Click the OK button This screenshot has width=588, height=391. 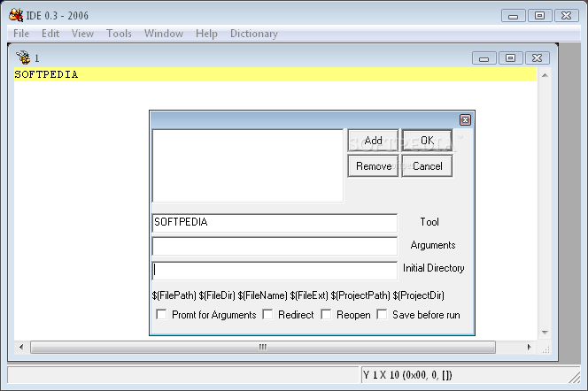[427, 141]
